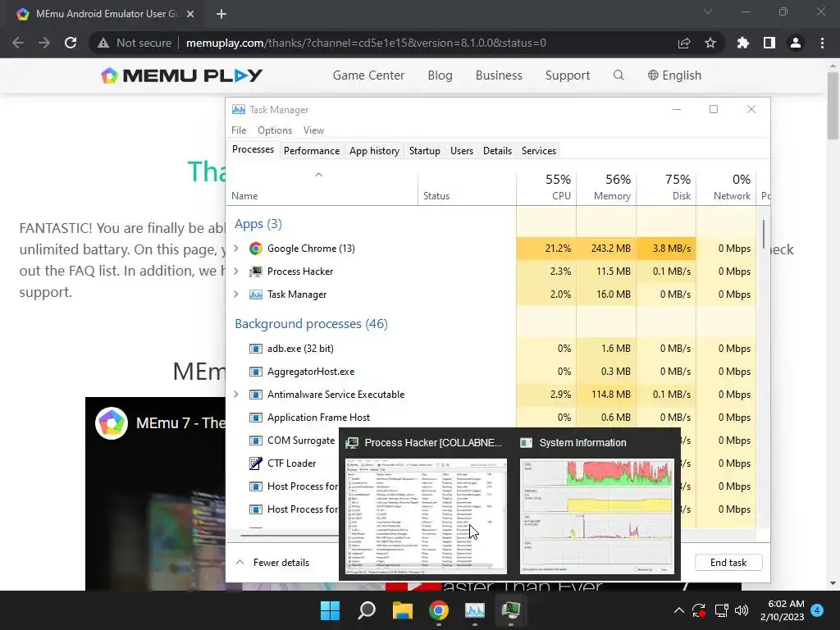Click the Chrome forward arrow icon
The width and height of the screenshot is (840, 630).
point(44,43)
